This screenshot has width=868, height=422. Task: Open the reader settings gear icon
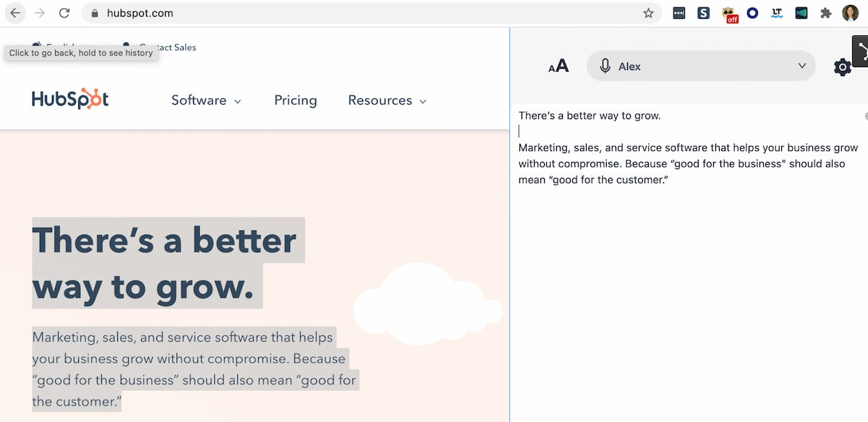tap(842, 67)
